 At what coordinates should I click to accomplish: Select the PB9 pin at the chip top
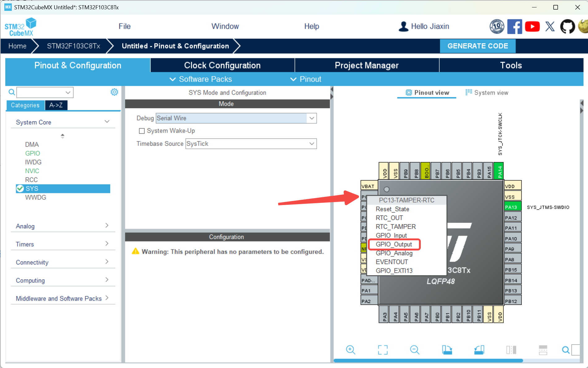point(405,171)
